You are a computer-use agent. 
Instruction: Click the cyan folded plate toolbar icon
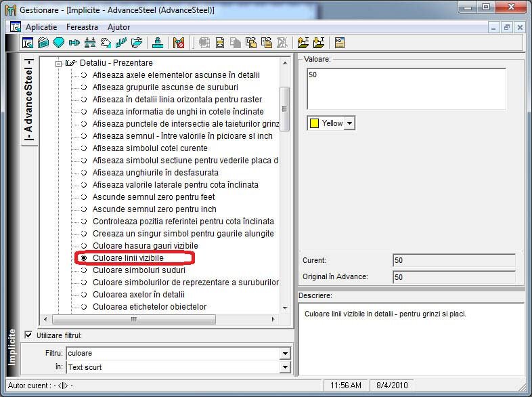tap(43, 43)
